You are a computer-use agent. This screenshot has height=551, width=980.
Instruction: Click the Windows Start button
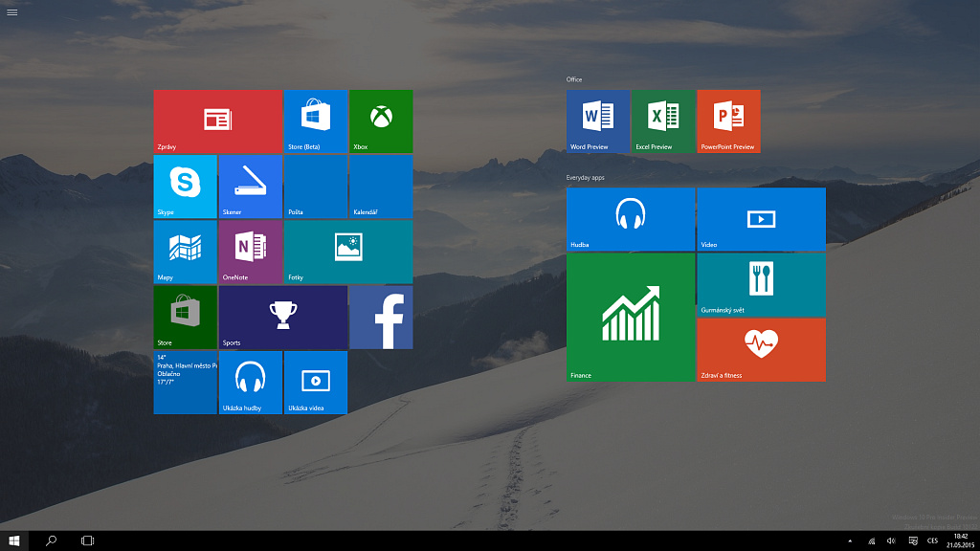13,541
